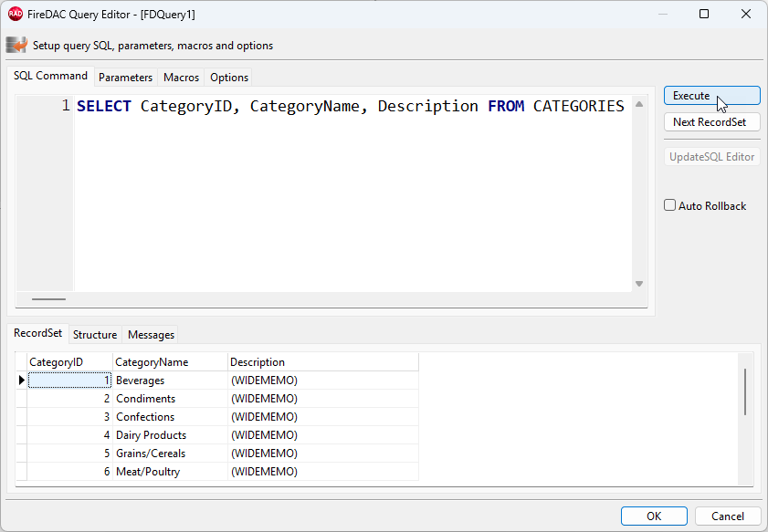Open the SQL Command tab
Image resolution: width=768 pixels, height=532 pixels.
[50, 76]
